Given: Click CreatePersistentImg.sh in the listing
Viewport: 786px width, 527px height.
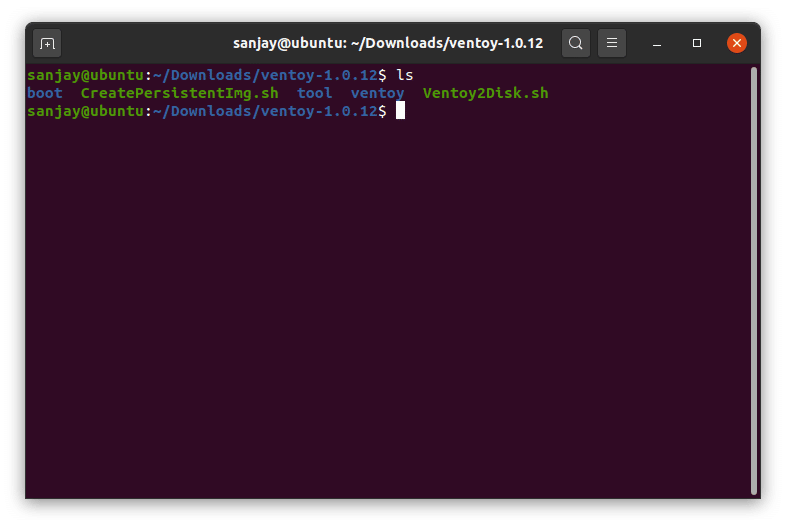Looking at the screenshot, I should click(179, 93).
